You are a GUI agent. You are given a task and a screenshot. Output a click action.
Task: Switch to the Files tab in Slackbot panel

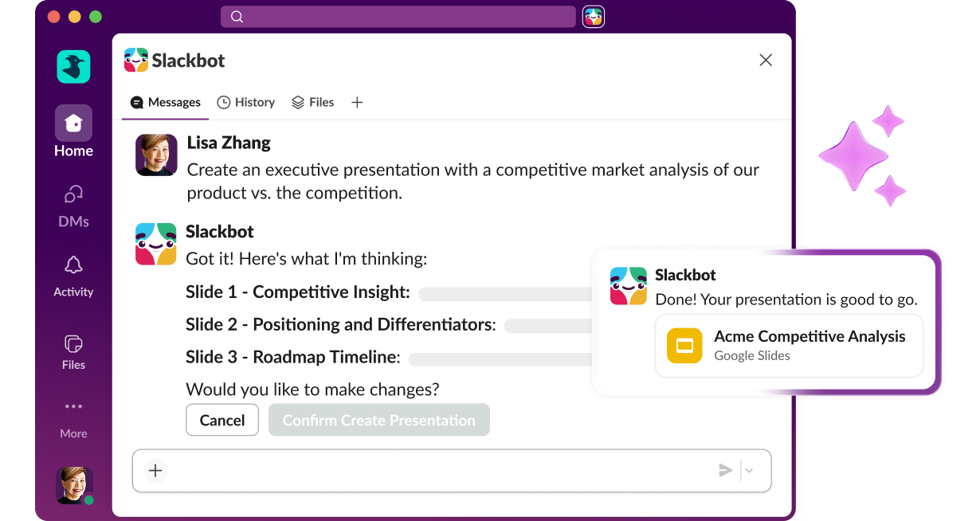[312, 102]
